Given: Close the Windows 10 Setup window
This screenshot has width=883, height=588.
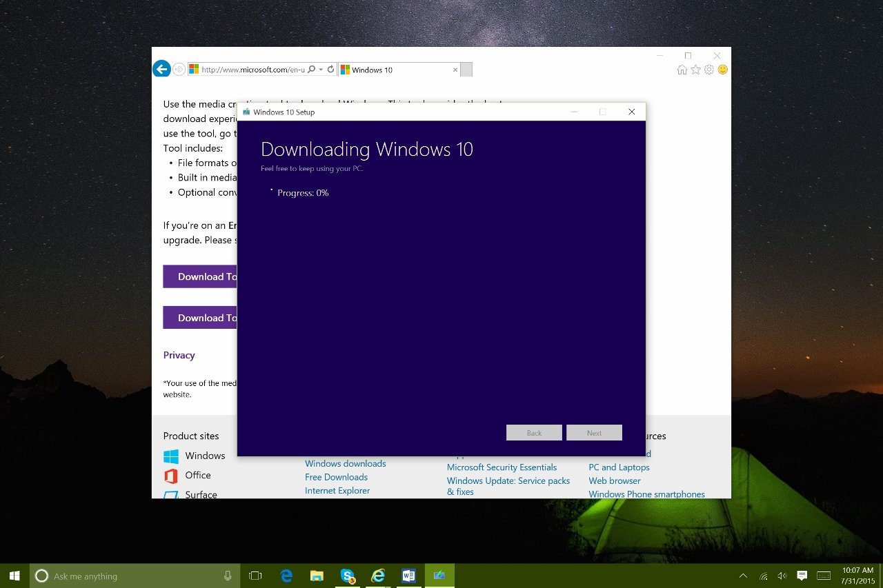Looking at the screenshot, I should (631, 112).
